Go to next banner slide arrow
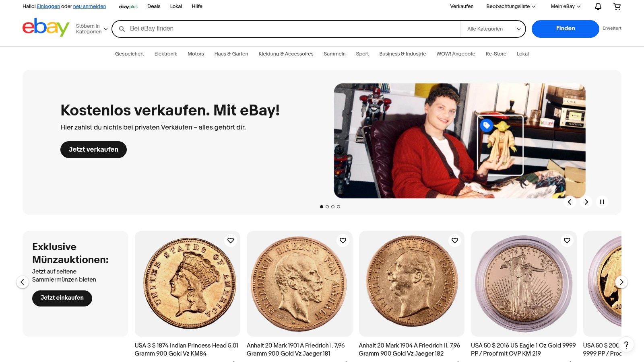This screenshot has width=644, height=362. pyautogui.click(x=586, y=202)
